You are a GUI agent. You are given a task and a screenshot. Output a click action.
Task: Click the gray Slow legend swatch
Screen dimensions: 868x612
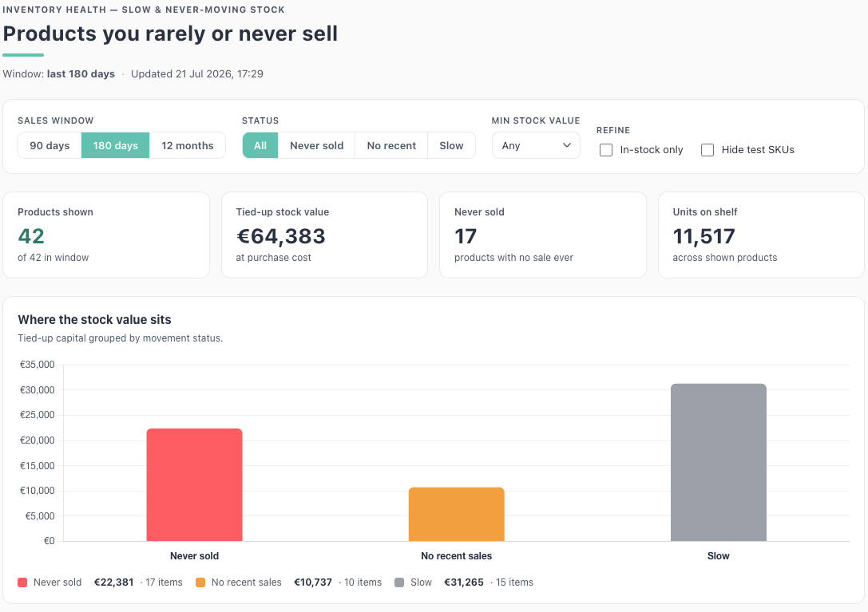click(x=399, y=582)
